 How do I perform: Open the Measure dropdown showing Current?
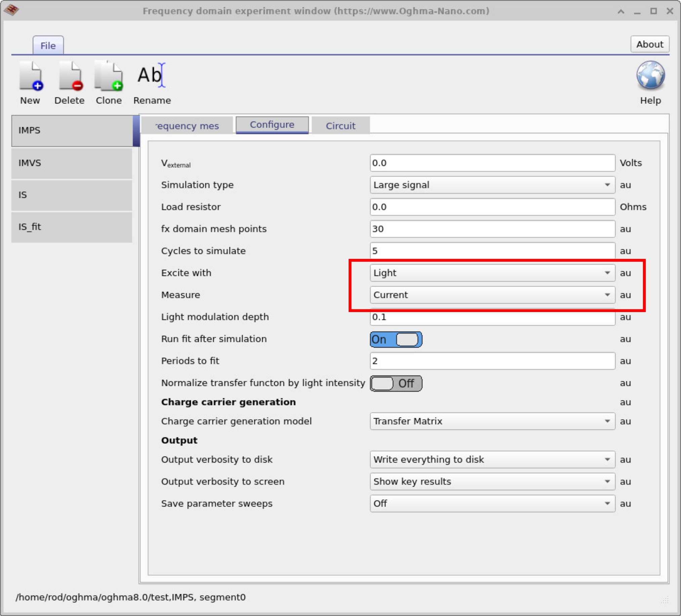tap(492, 295)
